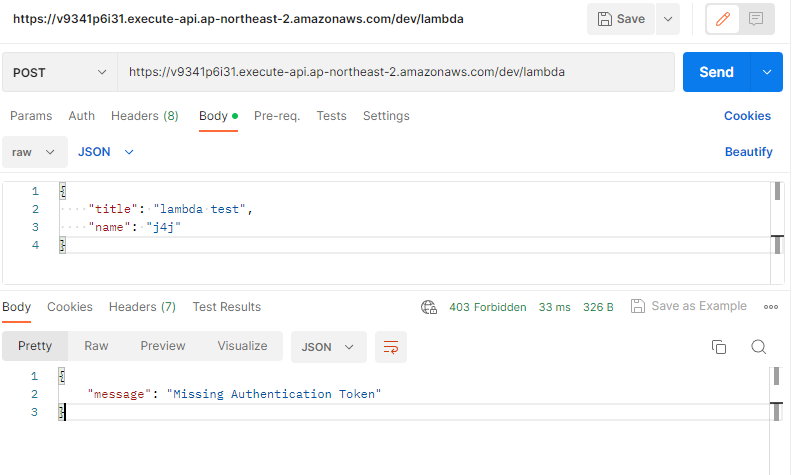Open the response Cookies tab
This screenshot has height=475, width=792.
pos(70,307)
